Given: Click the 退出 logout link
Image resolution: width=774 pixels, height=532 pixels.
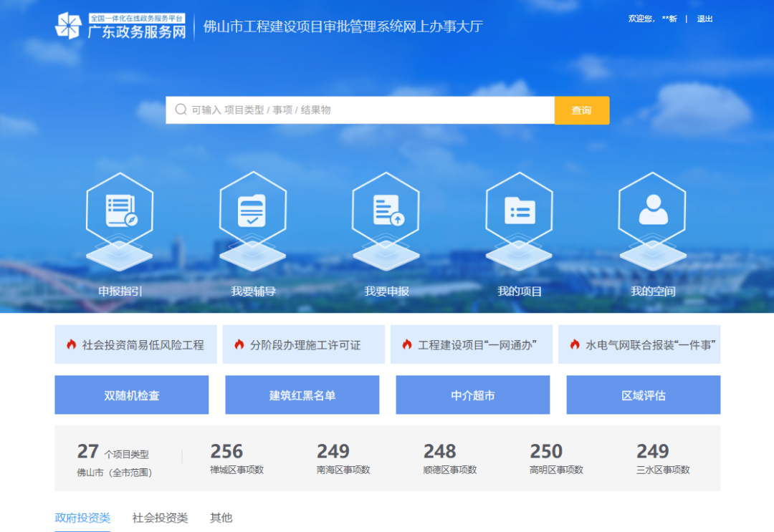Looking at the screenshot, I should click(704, 19).
